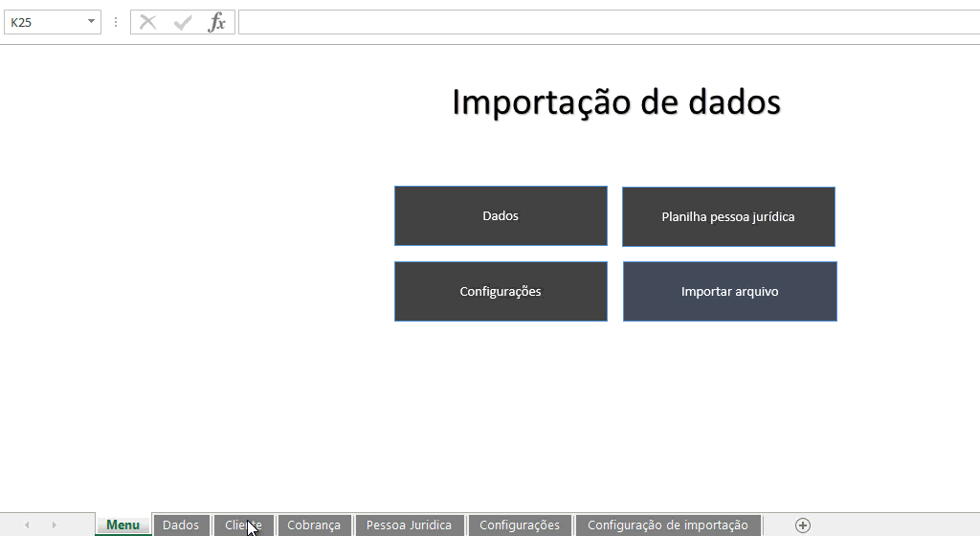Click inside the formula bar input
This screenshot has width=980, height=536.
(603, 22)
